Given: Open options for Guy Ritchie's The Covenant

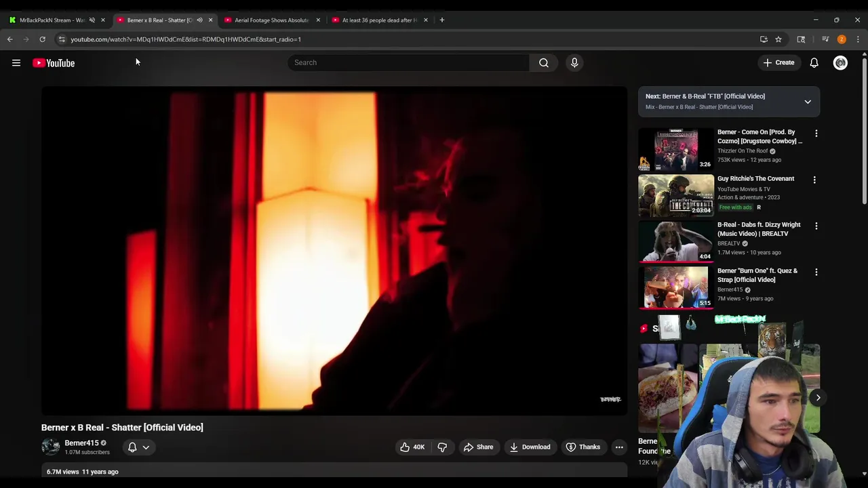Looking at the screenshot, I should 814,180.
